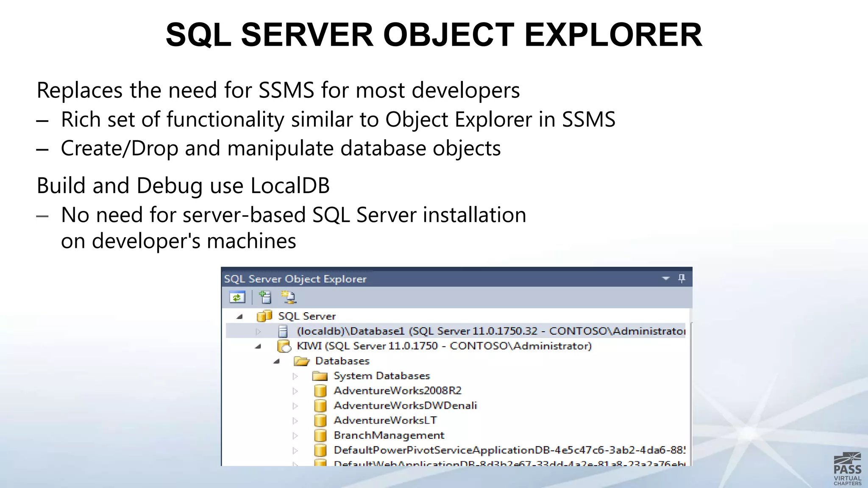The image size is (868, 488).
Task: Click the AdventureWorks2008R2 database icon
Action: click(x=320, y=391)
